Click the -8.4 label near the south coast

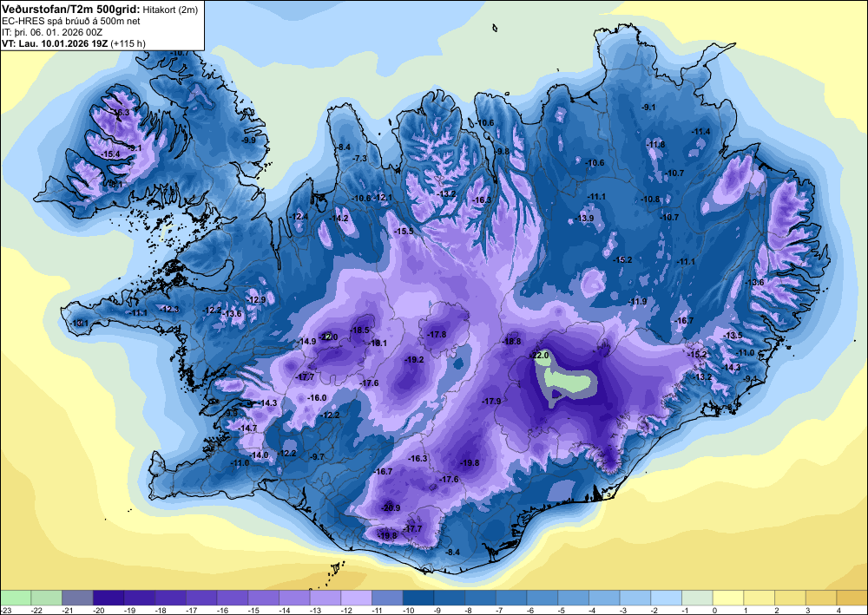(x=453, y=552)
